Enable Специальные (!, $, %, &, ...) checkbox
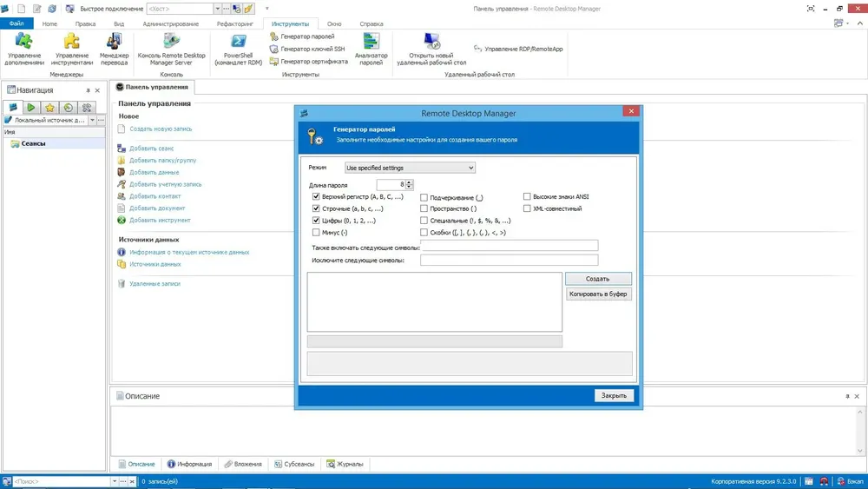This screenshot has height=489, width=868. pos(424,221)
